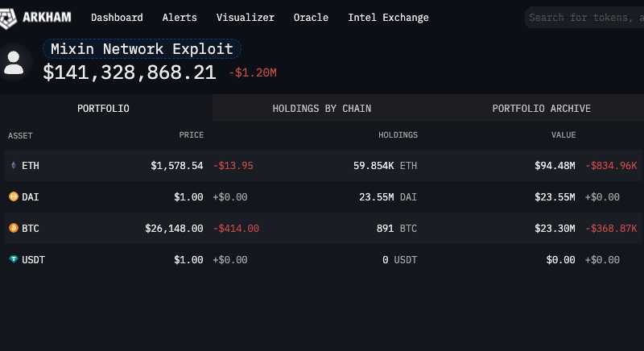Select the Portfolio tab
Image resolution: width=644 pixels, height=351 pixels.
pos(103,109)
